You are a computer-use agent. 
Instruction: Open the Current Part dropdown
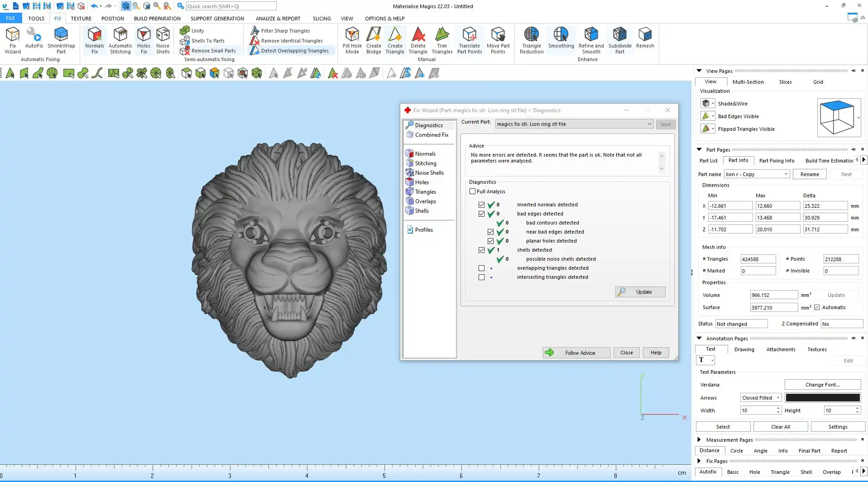coord(649,124)
